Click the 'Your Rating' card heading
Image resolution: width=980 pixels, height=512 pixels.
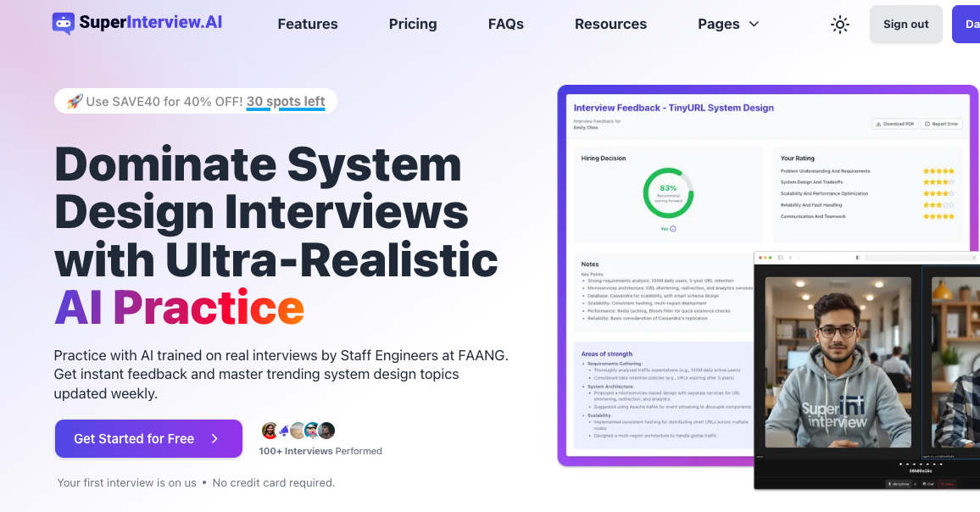(798, 159)
